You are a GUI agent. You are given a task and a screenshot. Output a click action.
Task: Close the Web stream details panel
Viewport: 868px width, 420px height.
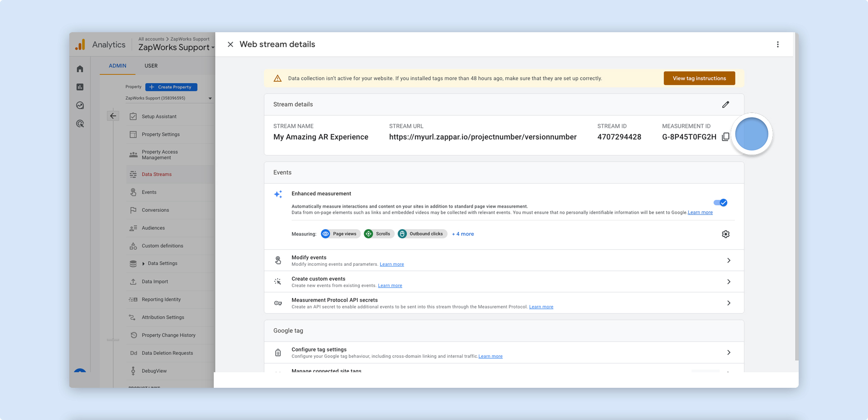(x=230, y=44)
